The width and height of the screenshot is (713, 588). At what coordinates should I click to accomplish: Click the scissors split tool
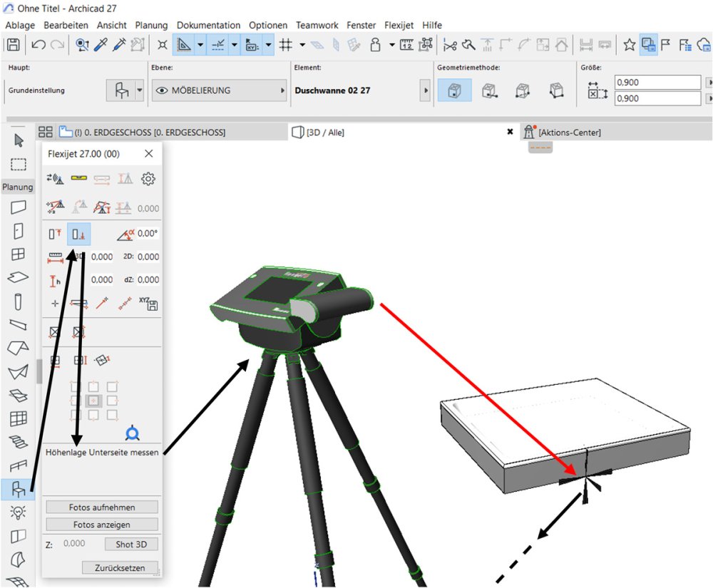point(450,44)
